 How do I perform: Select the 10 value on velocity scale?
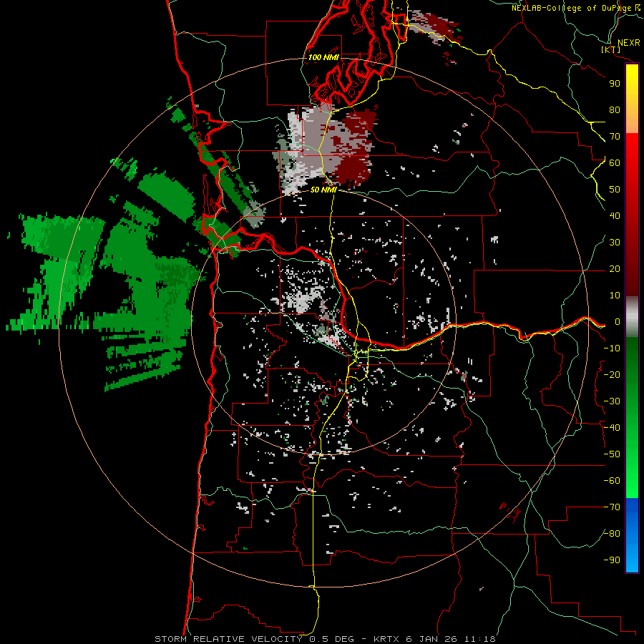[x=615, y=296]
